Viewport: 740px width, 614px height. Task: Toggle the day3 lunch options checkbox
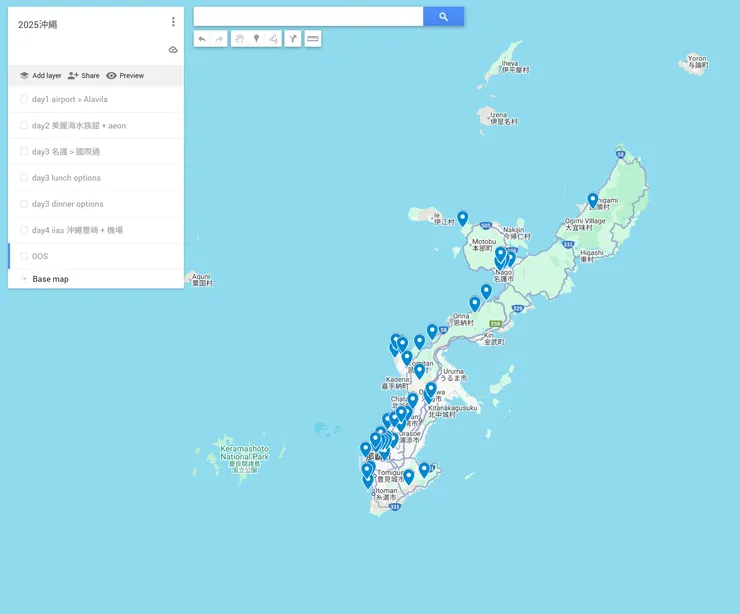tap(24, 177)
